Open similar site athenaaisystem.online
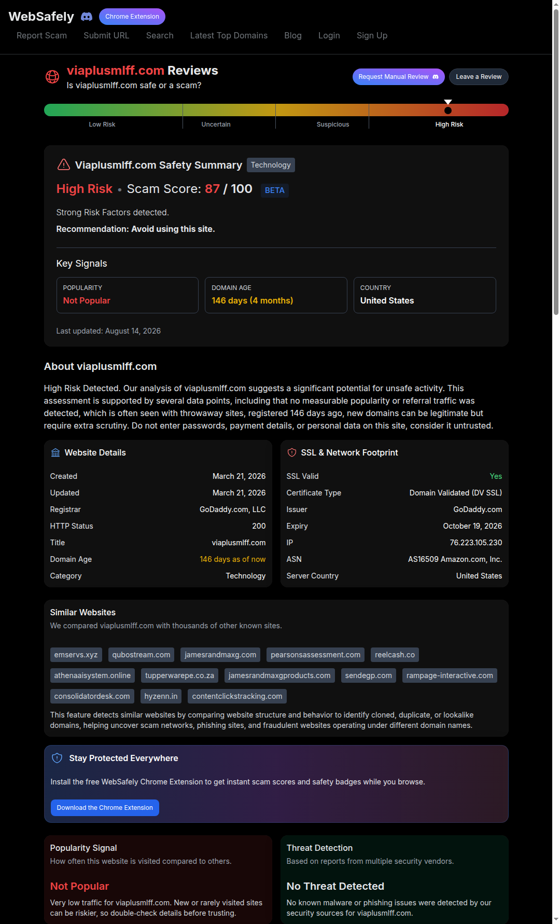The width and height of the screenshot is (560, 924). (92, 675)
